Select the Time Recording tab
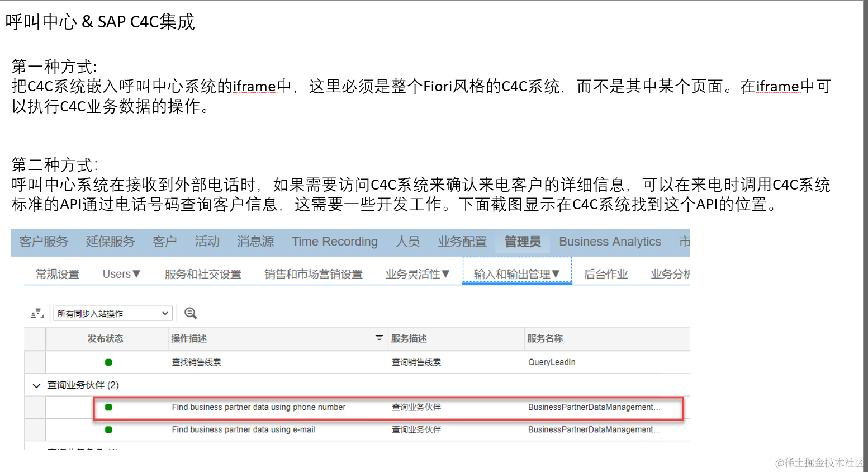 [335, 242]
